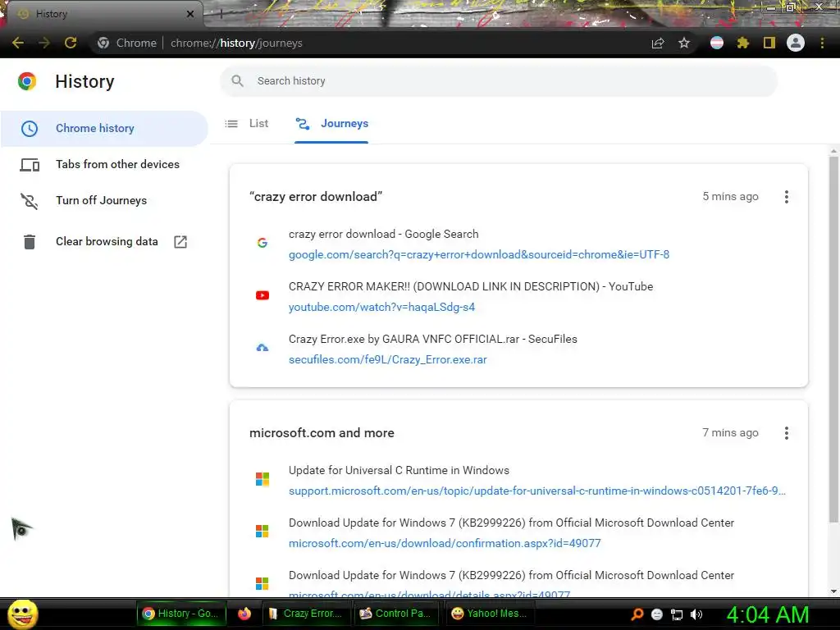Switch to History - Google Chrome taskbar button

(181, 614)
